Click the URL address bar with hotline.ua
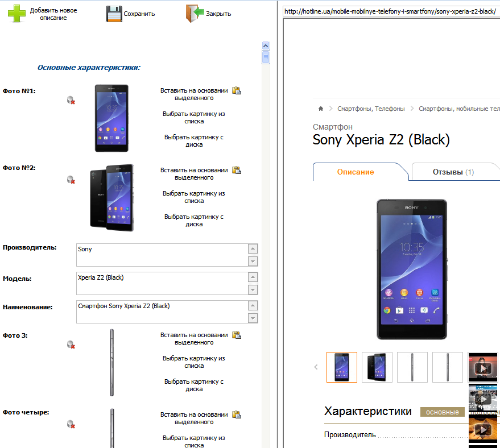Screen dimensions: 500x448 [x=391, y=11]
